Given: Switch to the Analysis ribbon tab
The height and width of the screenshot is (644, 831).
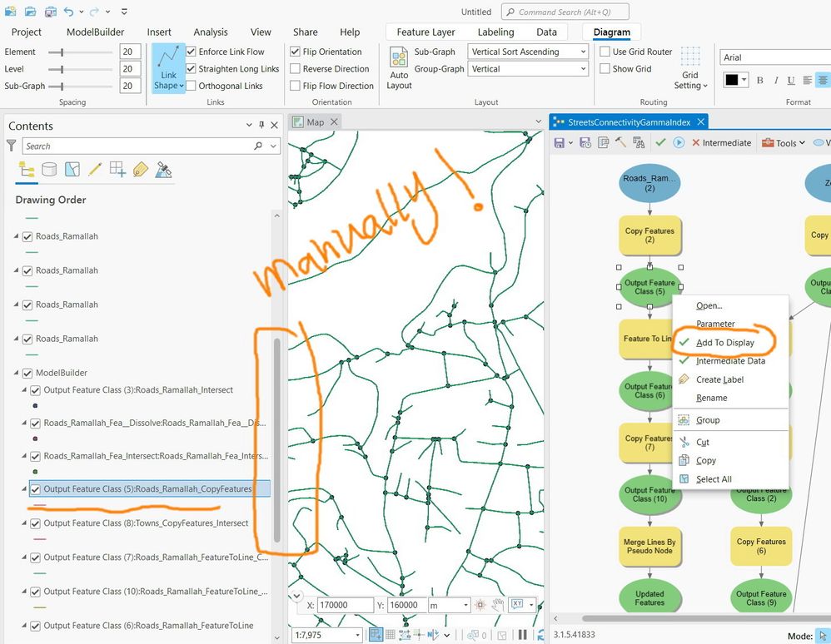Looking at the screenshot, I should click(211, 32).
